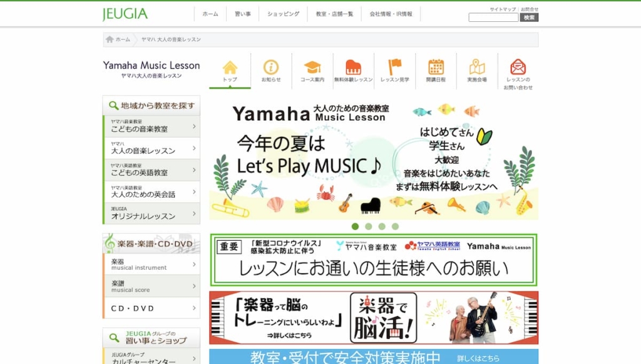Open the CD・DVD sidebar item
Viewport: 641px width, 364px height.
click(x=151, y=308)
